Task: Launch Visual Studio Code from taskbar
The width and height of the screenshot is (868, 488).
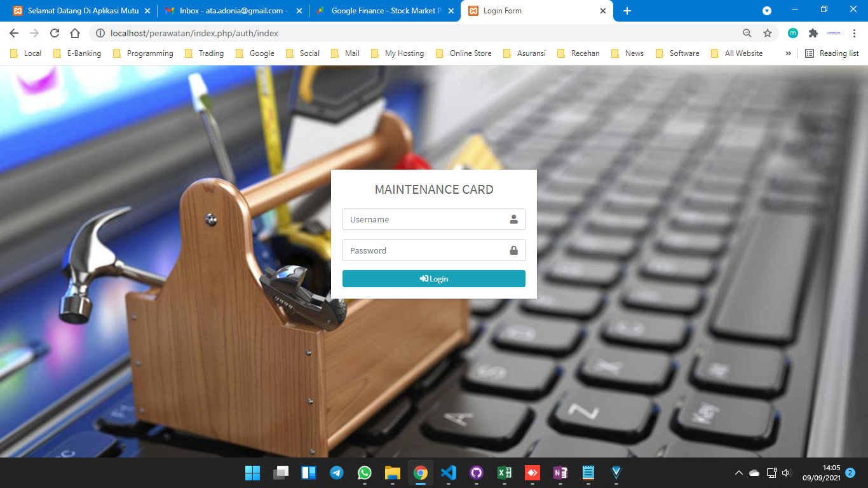Action: click(x=449, y=473)
